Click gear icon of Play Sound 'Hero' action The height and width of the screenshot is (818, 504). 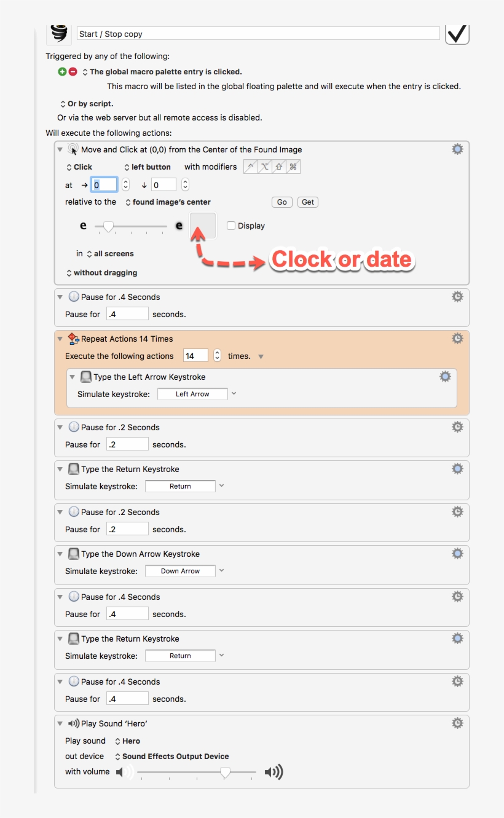457,723
